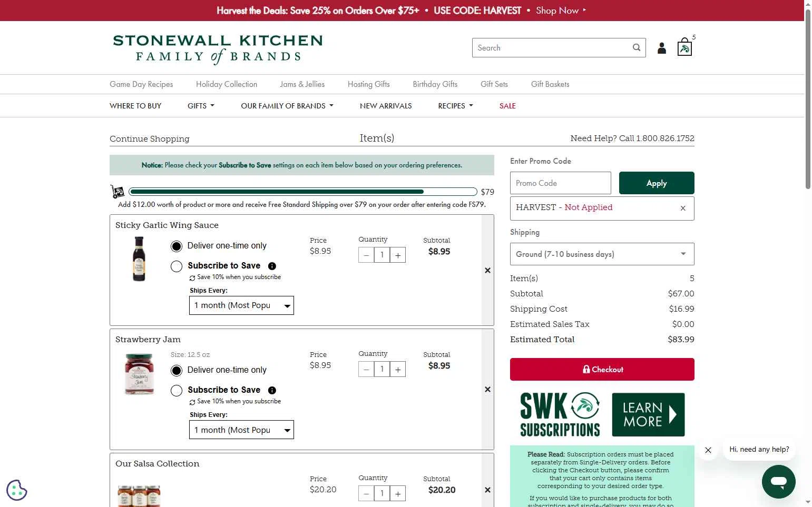The width and height of the screenshot is (812, 507).
Task: Increase Strawberry Jam quantity
Action: pos(398,370)
